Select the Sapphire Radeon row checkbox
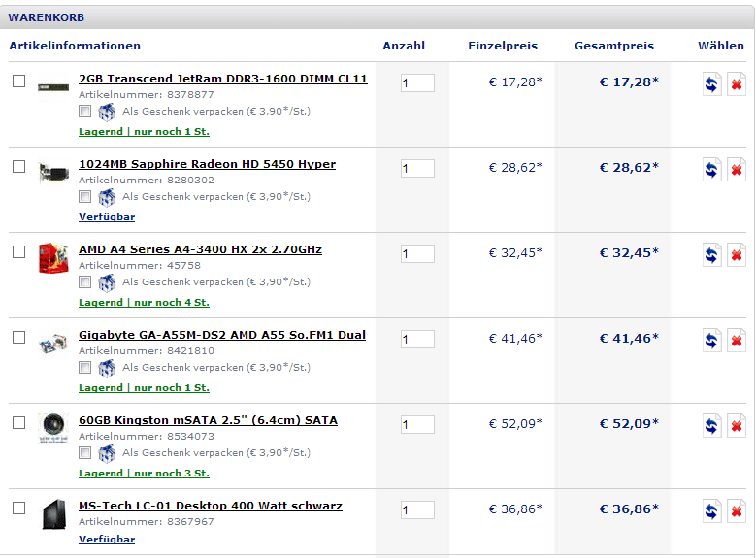756x558 pixels. pos(18,166)
